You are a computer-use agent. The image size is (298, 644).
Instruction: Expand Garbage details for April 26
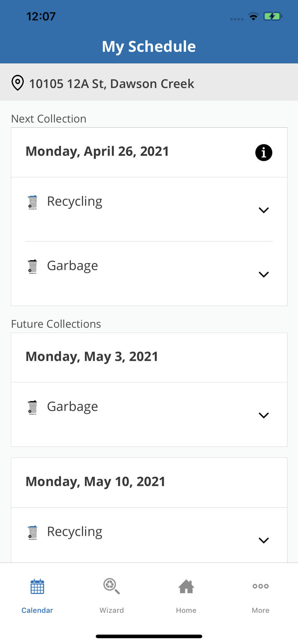[263, 274]
